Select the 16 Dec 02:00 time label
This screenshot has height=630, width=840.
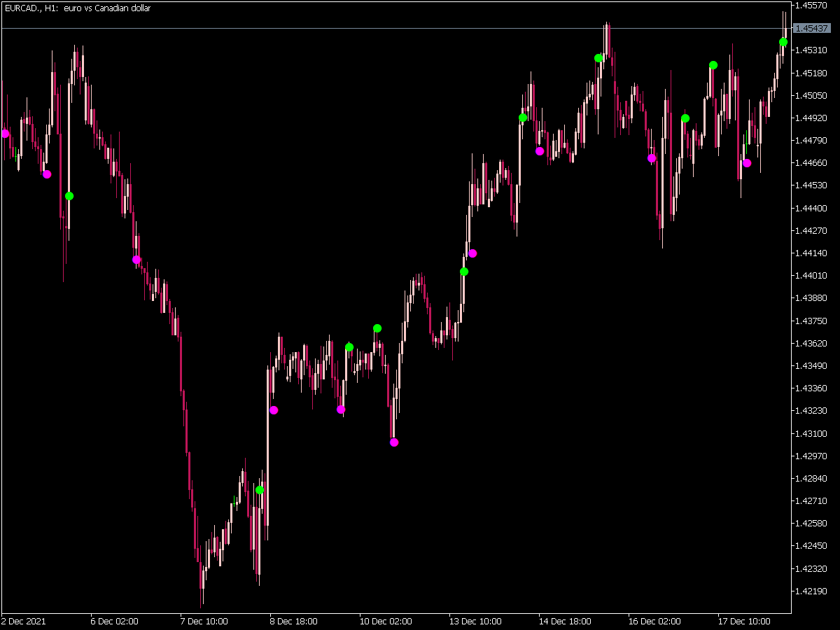(x=654, y=621)
